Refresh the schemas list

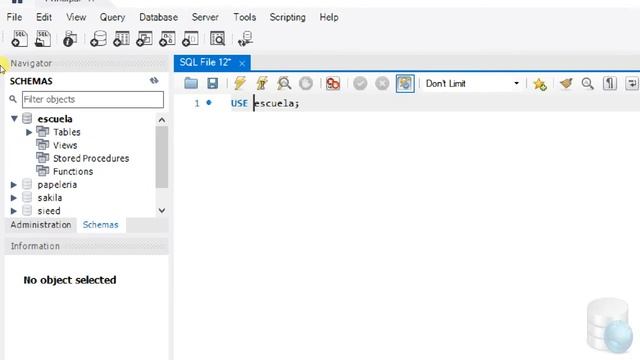click(154, 81)
